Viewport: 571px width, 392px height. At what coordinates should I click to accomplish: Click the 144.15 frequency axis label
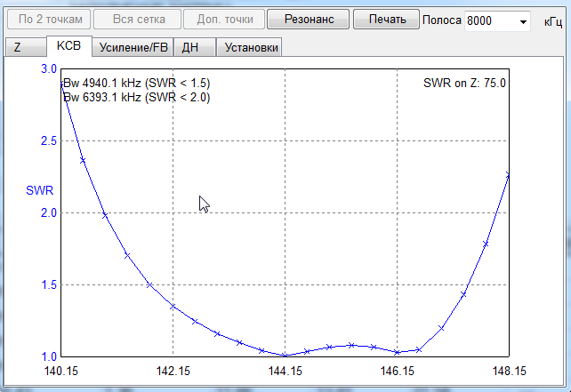click(x=285, y=372)
